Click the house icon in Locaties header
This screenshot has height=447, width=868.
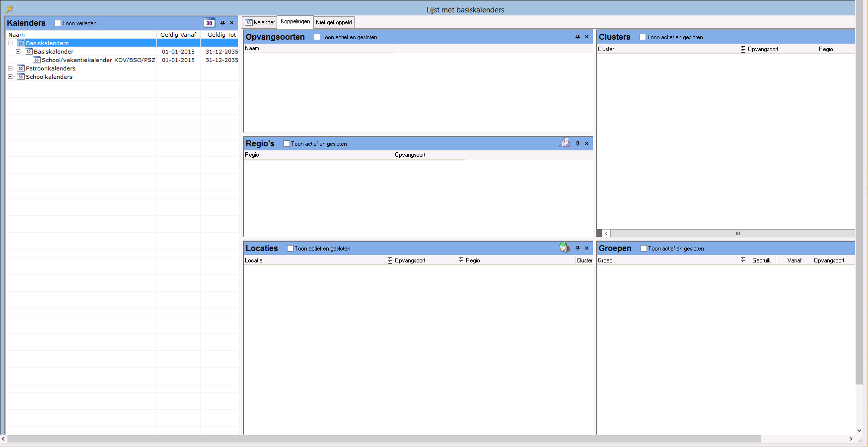tap(564, 248)
